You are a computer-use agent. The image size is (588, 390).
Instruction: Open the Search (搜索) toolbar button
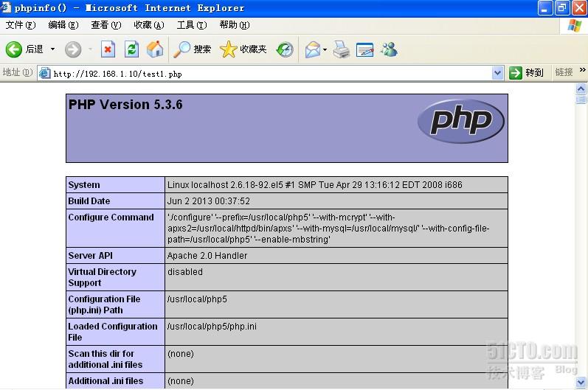[x=192, y=49]
